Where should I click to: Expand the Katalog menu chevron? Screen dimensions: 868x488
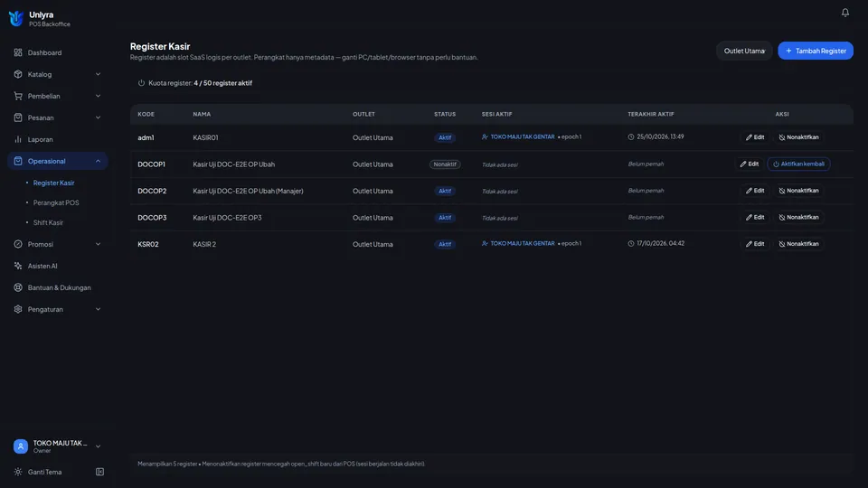click(98, 74)
